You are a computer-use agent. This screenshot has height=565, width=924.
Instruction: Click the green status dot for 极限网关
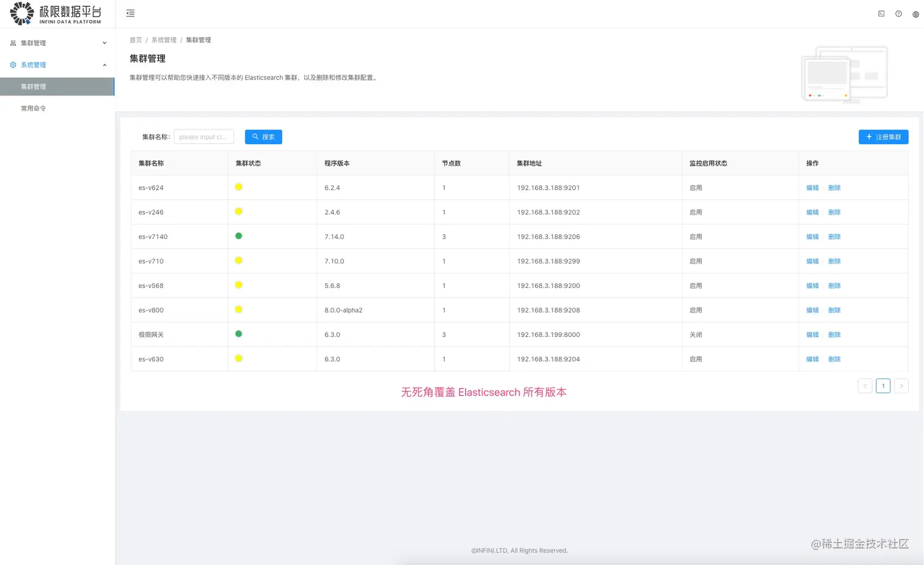coord(239,334)
